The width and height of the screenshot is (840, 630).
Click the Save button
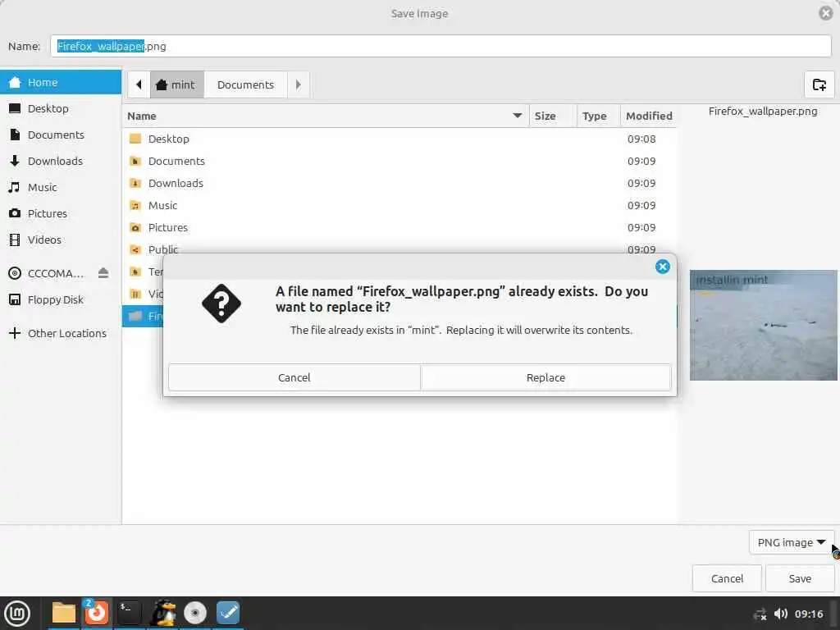[800, 578]
